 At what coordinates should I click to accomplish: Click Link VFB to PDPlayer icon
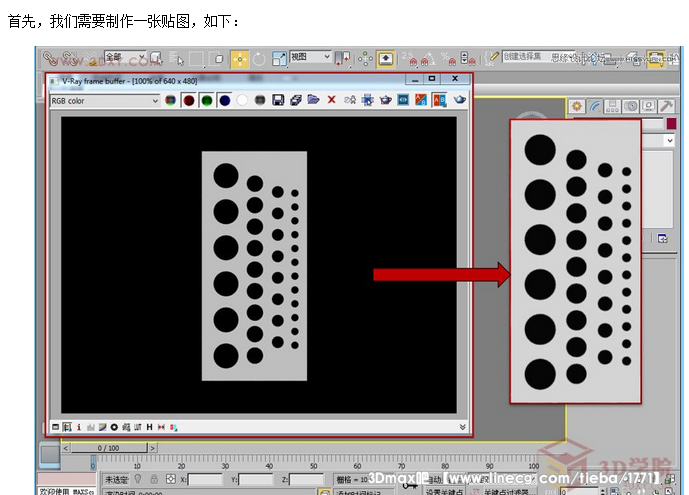click(403, 100)
